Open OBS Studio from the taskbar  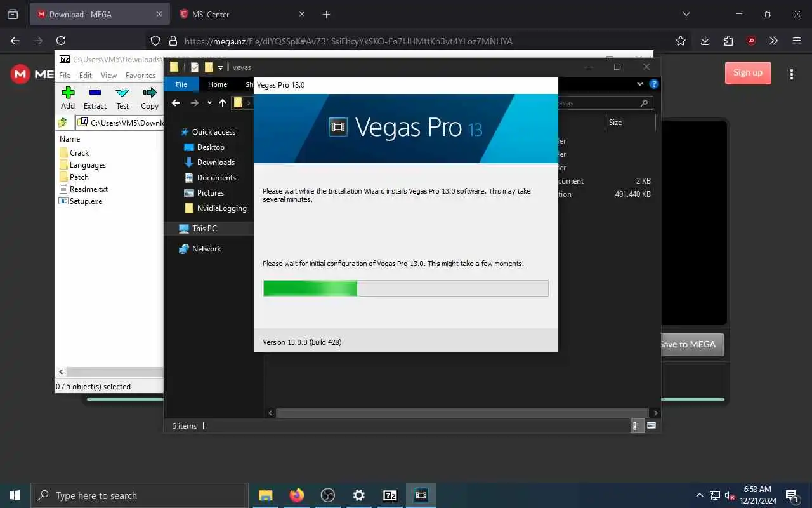(327, 495)
